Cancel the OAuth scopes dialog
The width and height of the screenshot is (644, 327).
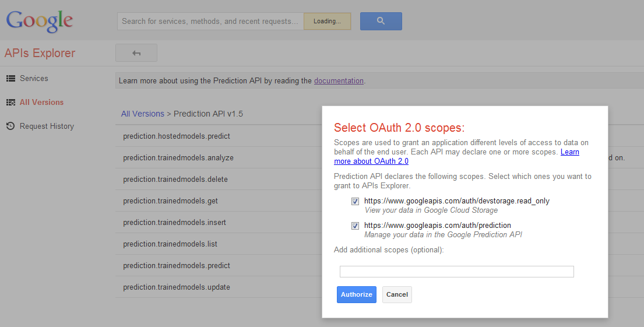tap(397, 294)
